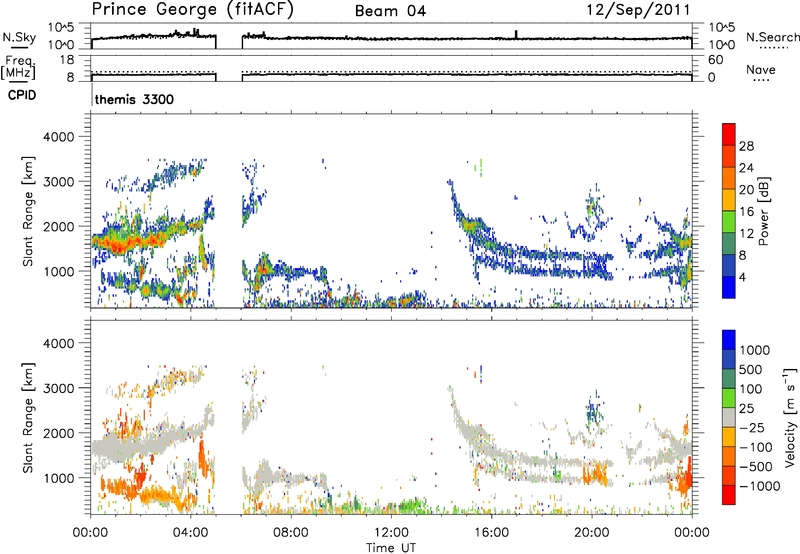Click the 'Beam 04' label
The height and width of the screenshot is (554, 800).
(x=390, y=11)
